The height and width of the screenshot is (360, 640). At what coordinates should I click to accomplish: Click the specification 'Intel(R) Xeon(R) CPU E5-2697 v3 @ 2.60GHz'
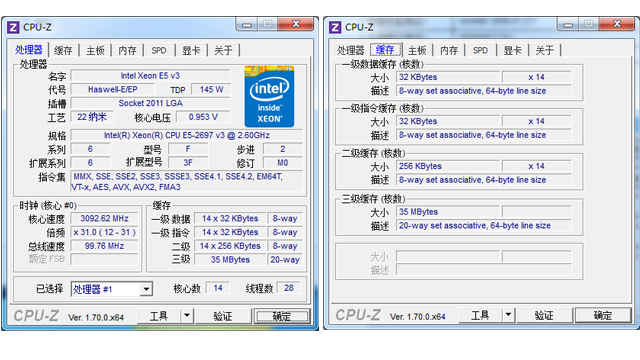click(187, 135)
